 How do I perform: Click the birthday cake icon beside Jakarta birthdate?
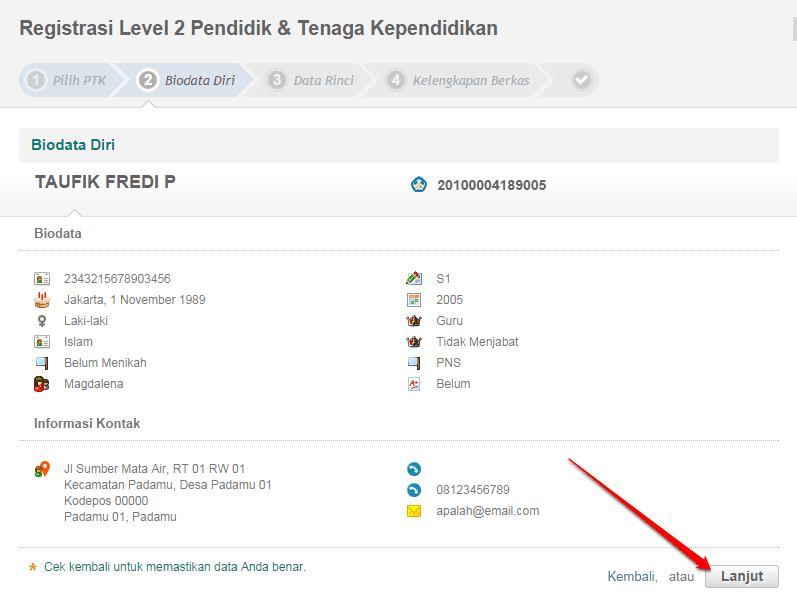coord(42,300)
